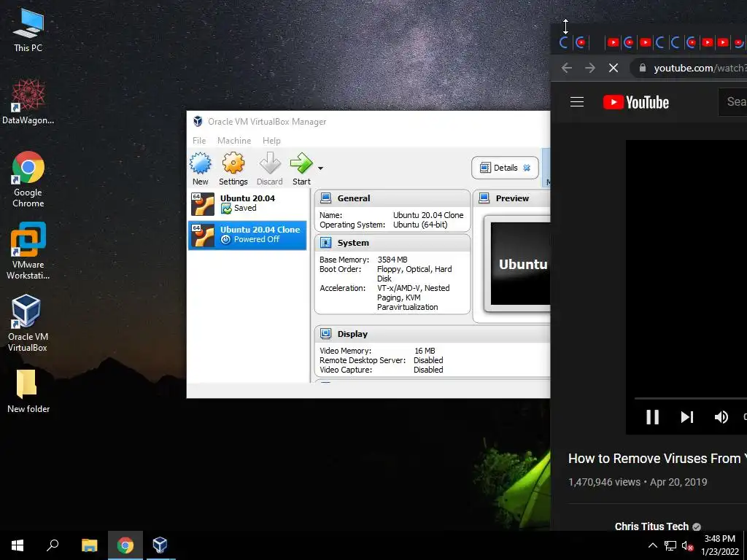The height and width of the screenshot is (560, 747).
Task: Click the System section header
Action: coord(392,243)
